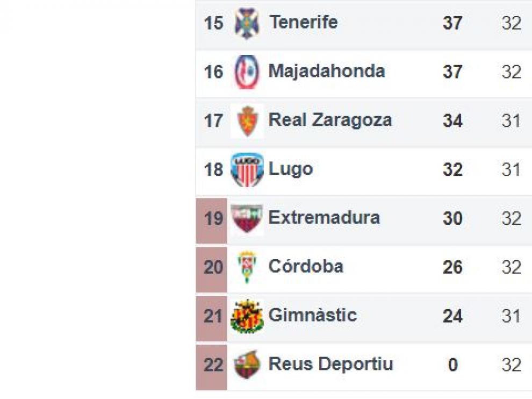Open the Reus Deportiu team page
This screenshot has width=532, height=399.
point(331,365)
